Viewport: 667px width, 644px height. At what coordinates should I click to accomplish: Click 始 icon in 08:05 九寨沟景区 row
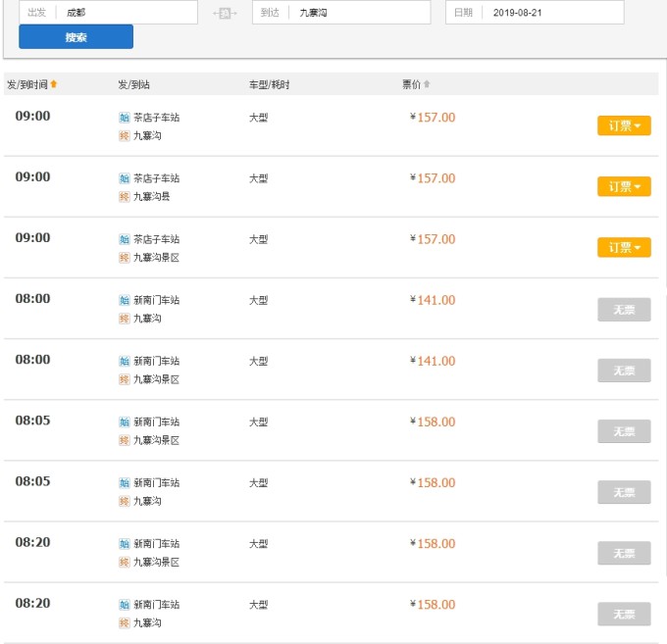click(125, 421)
